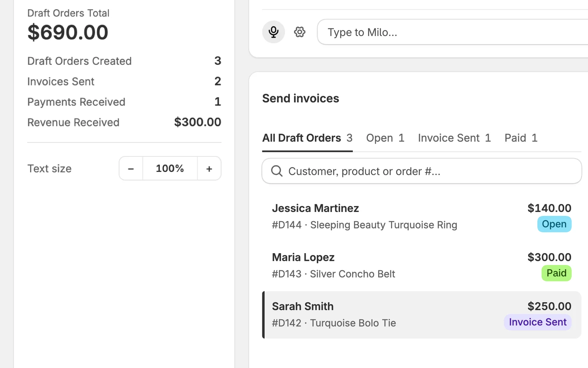Click the $690.00 draft orders total
The height and width of the screenshot is (368, 588).
pyautogui.click(x=68, y=32)
